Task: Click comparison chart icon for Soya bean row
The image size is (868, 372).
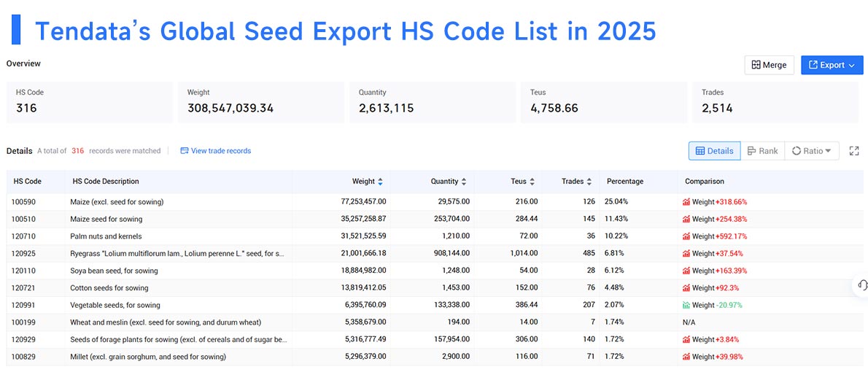Action: (686, 271)
